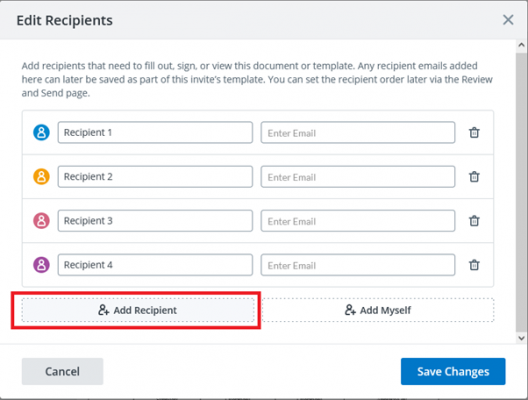Click the scrollbar up arrow
Image resolution: width=528 pixels, height=400 pixels.
(x=521, y=45)
